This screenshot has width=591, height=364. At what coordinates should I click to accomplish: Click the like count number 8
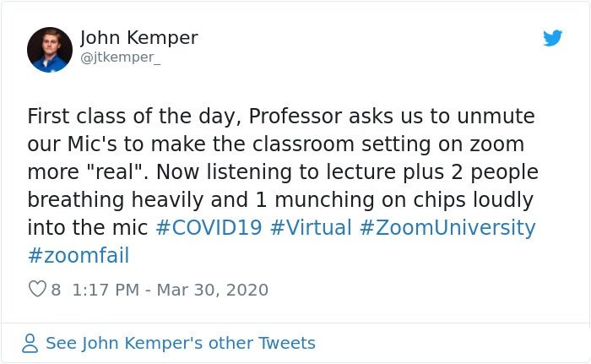56,290
